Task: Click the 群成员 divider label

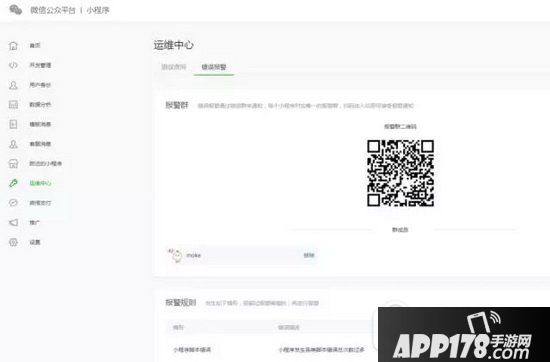Action: click(x=400, y=230)
